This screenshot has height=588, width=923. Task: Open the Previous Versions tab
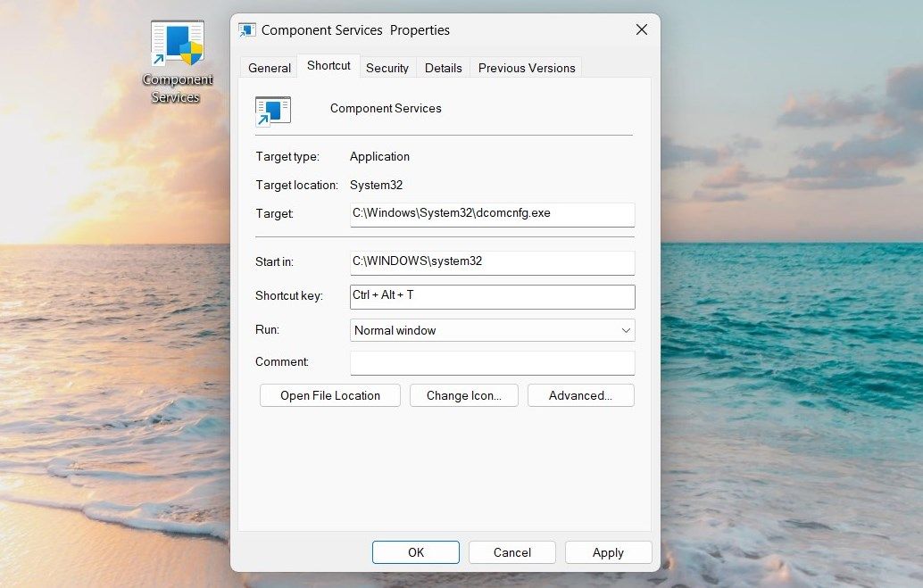tap(527, 69)
